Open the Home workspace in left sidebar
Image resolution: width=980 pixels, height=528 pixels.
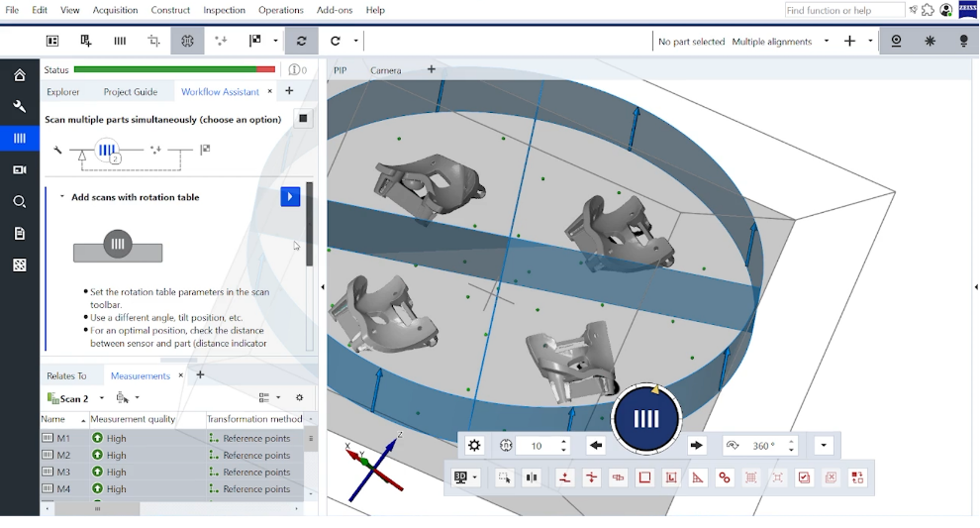pyautogui.click(x=20, y=75)
